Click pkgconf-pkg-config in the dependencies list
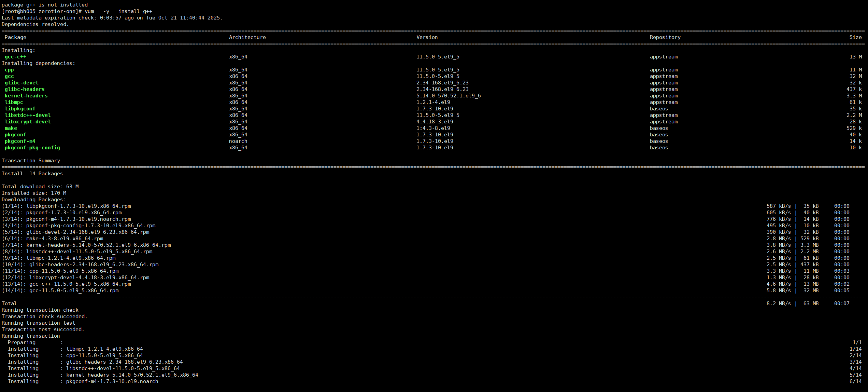Screen dimensions: 868x392 click(x=32, y=148)
